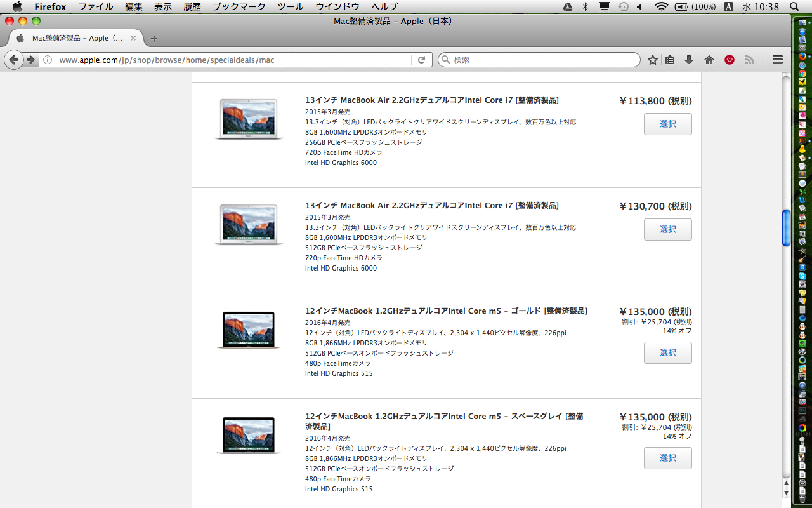Open the 履歴 menu
Screen dimensions: 812x508
point(192,6)
